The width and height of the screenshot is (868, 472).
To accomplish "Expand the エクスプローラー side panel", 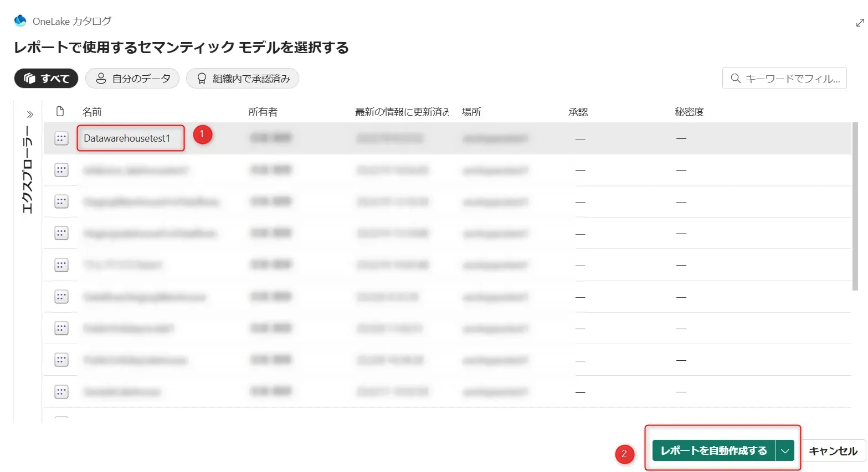I will point(29,114).
